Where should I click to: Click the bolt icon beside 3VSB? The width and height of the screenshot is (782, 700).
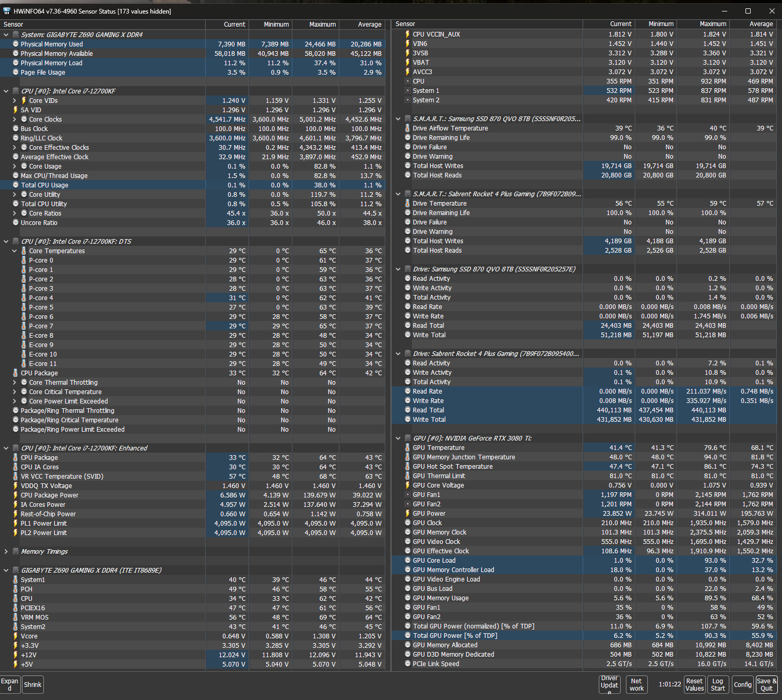[x=408, y=53]
